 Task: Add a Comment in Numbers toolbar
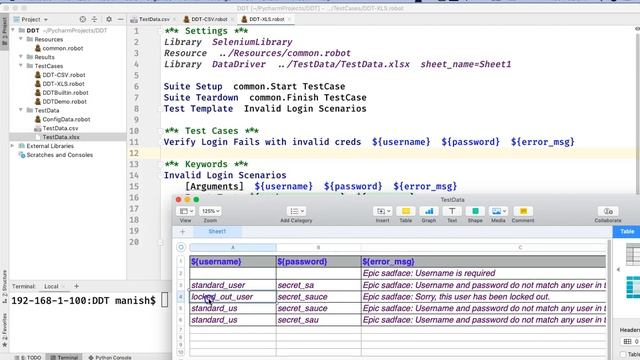(x=523, y=211)
